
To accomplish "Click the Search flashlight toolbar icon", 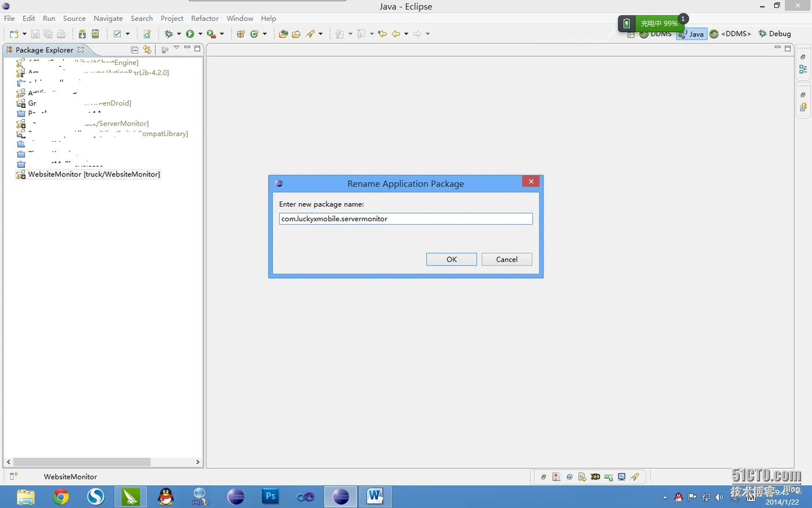I will (310, 34).
